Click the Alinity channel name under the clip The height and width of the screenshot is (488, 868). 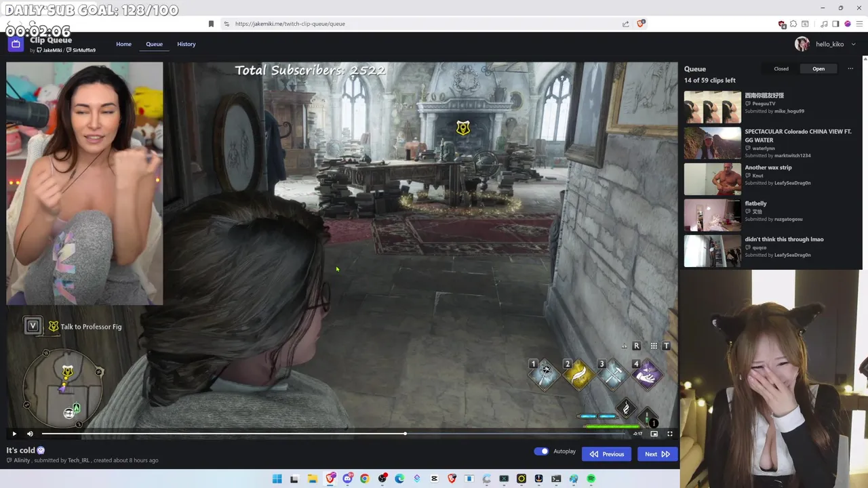pos(22,460)
